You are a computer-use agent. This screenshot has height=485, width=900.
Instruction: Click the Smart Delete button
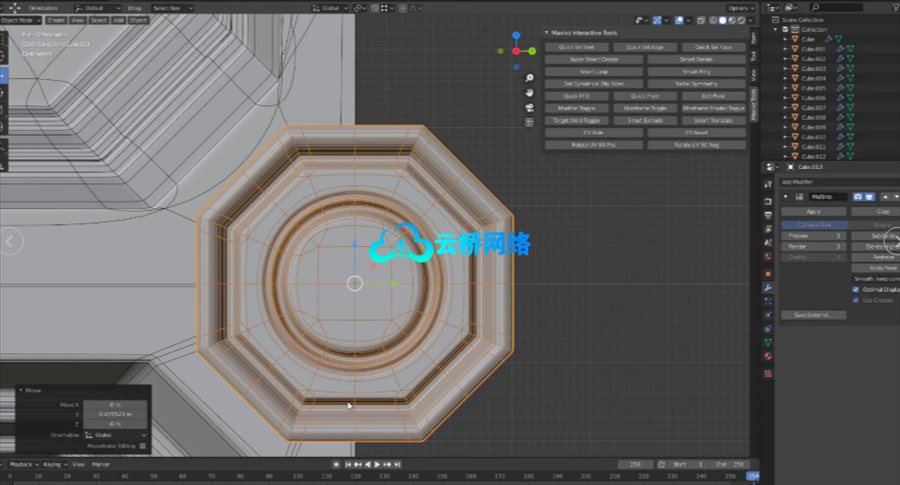click(x=697, y=59)
